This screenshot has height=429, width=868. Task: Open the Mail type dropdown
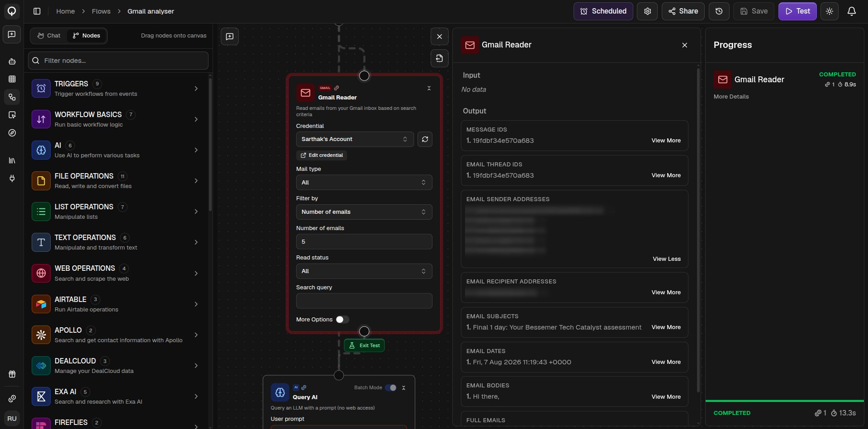364,183
